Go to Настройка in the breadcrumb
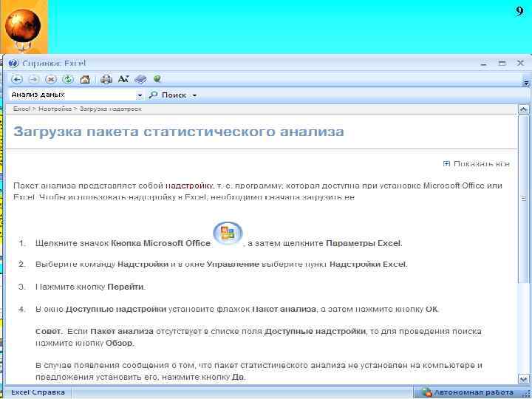The width and height of the screenshot is (532, 399). (x=55, y=109)
